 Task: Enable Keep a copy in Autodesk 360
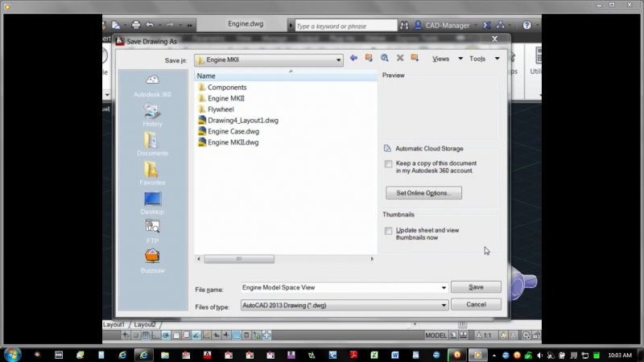tap(389, 164)
